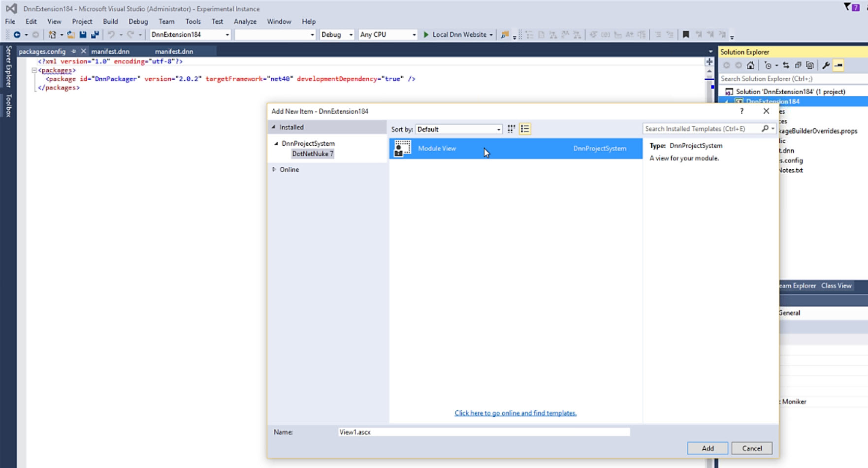Expand the Online templates node

click(x=274, y=169)
